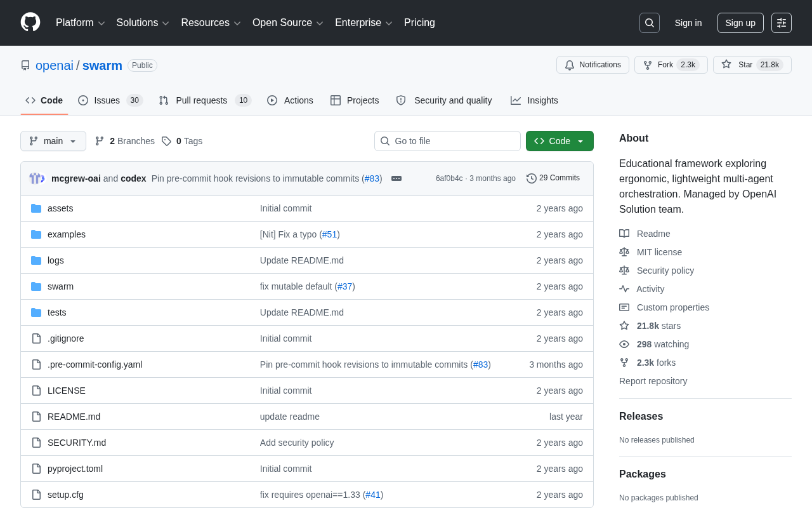Click the LICENSE file icon
This screenshot has height=508, width=812.
[36, 391]
